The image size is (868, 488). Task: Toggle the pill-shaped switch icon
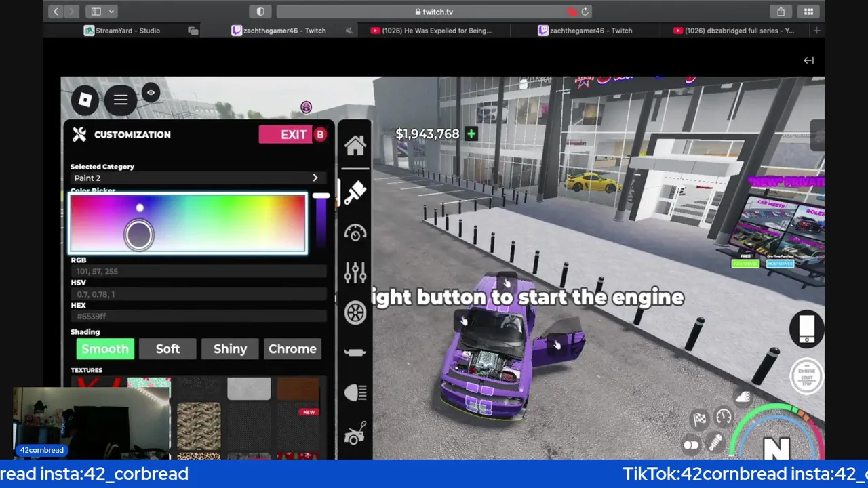(690, 445)
